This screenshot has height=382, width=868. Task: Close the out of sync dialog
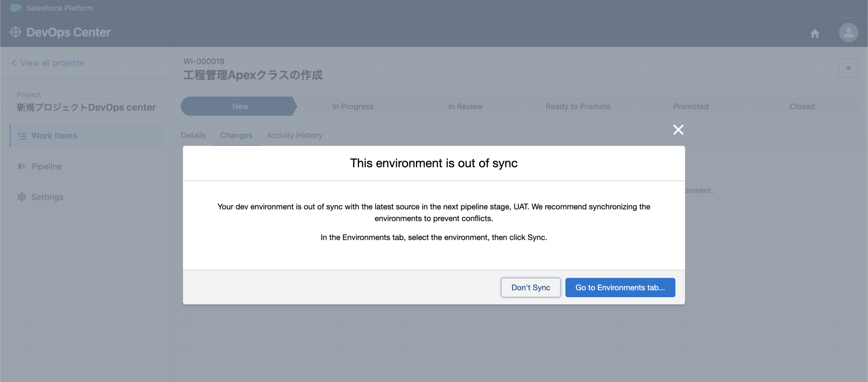pyautogui.click(x=678, y=130)
